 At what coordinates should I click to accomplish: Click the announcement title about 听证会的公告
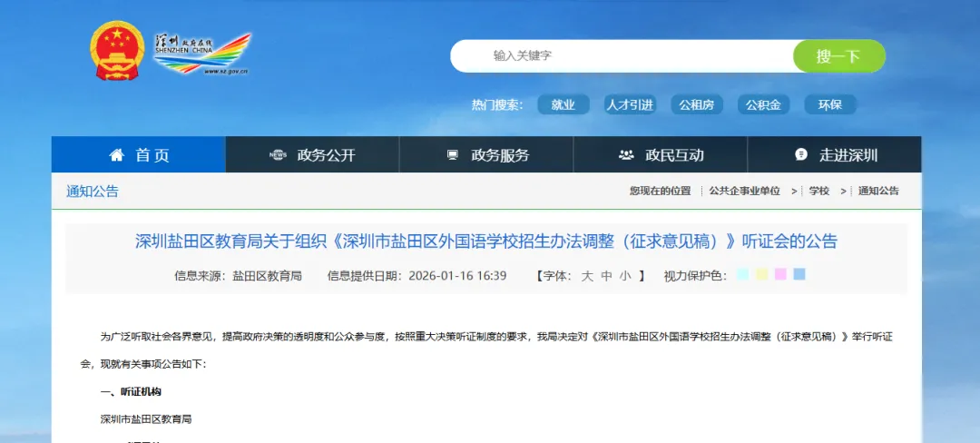(x=486, y=241)
